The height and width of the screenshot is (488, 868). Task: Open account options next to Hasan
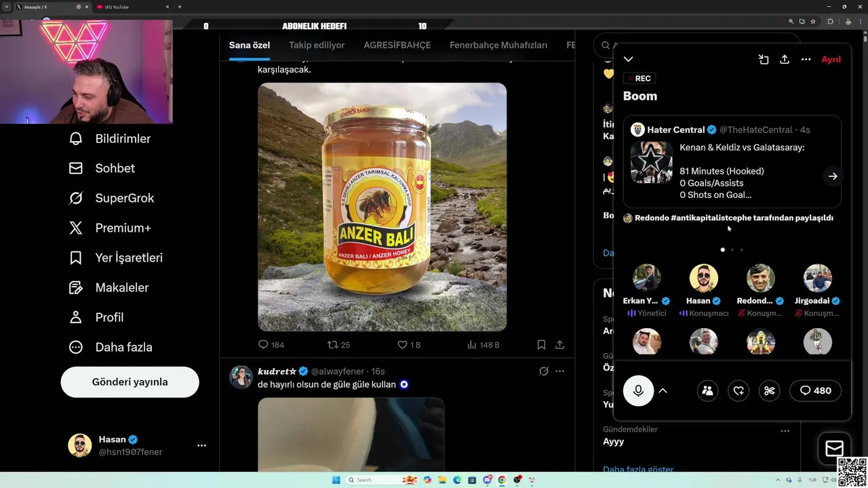point(201,445)
